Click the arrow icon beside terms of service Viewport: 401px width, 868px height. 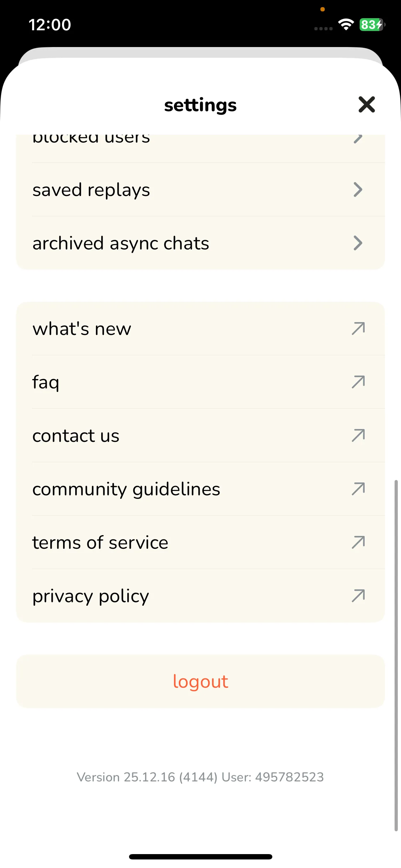tap(358, 542)
